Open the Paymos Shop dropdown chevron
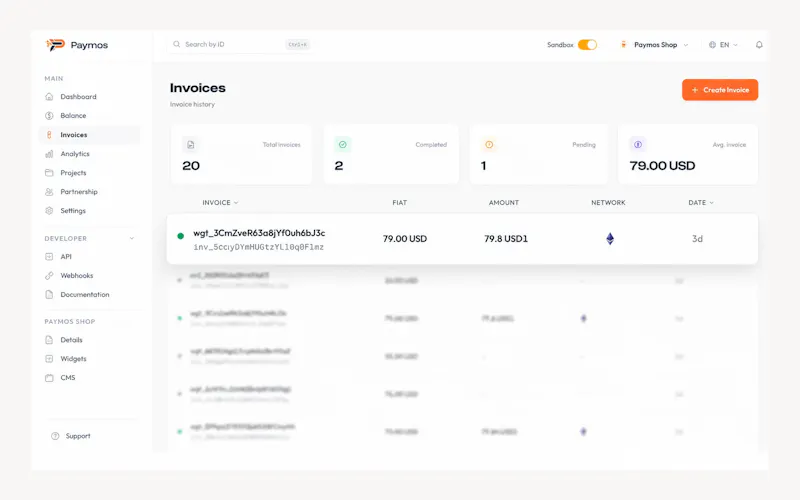The width and height of the screenshot is (800, 500). (686, 45)
